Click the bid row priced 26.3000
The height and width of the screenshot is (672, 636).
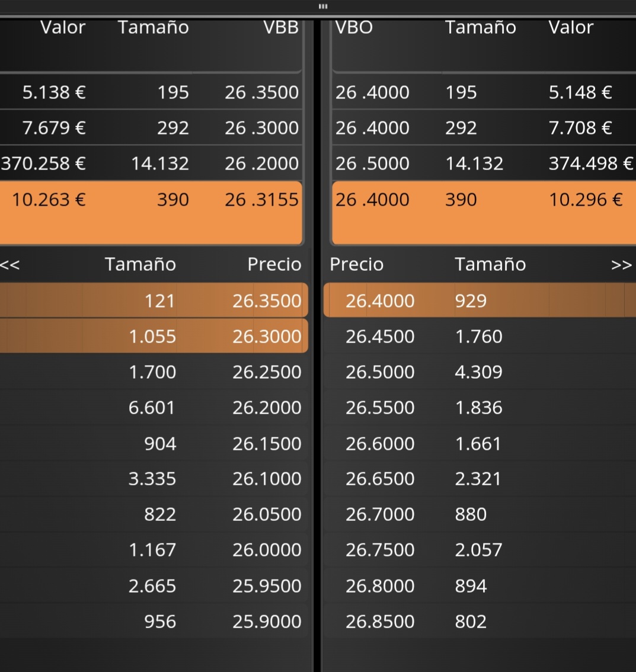[x=267, y=337]
